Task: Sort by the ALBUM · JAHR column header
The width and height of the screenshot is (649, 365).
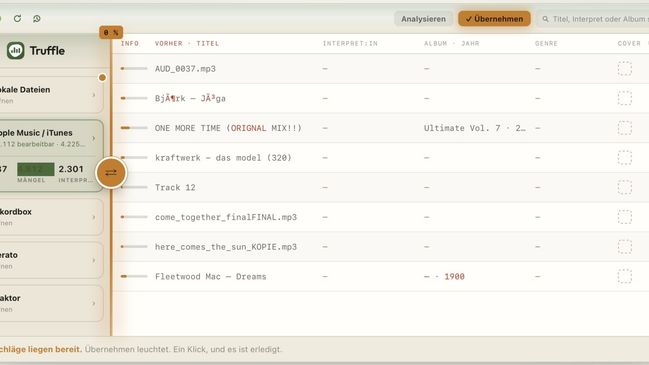Action: 452,43
